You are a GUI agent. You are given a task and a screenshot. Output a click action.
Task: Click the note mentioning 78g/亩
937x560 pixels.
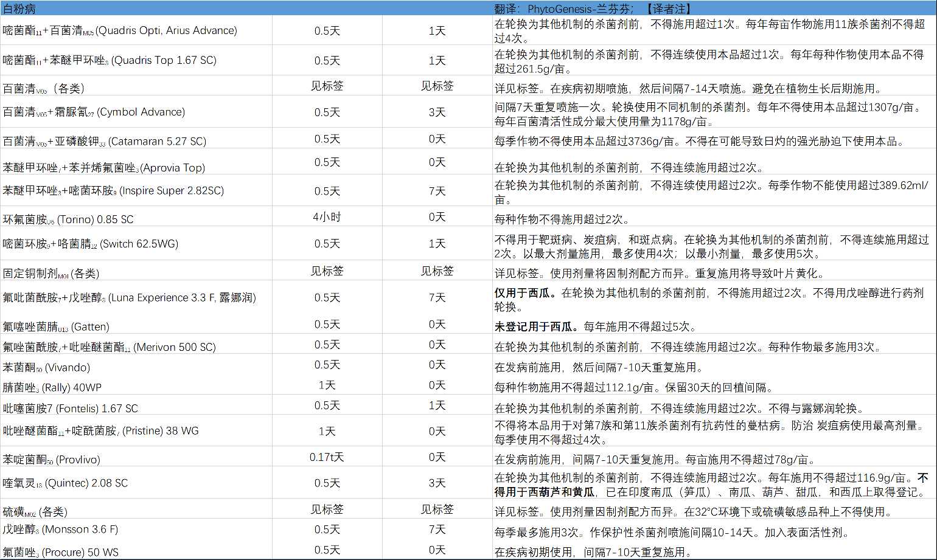click(x=714, y=457)
